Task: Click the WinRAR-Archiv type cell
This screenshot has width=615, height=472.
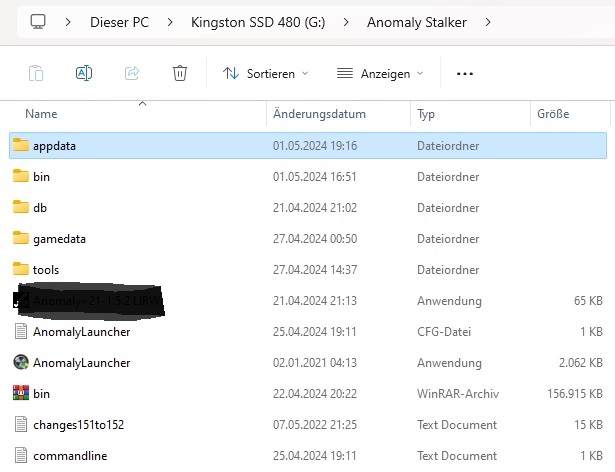Action: [x=458, y=394]
